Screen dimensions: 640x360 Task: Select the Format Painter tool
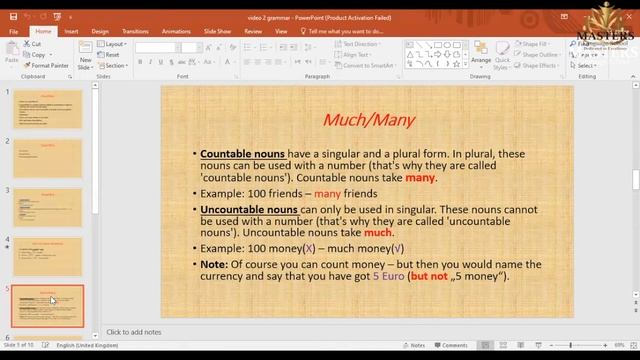click(46, 65)
